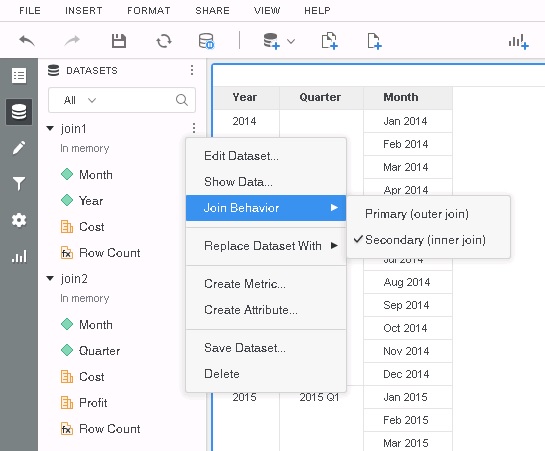Open the FORMAT menu
The width and height of the screenshot is (545, 451).
[149, 11]
